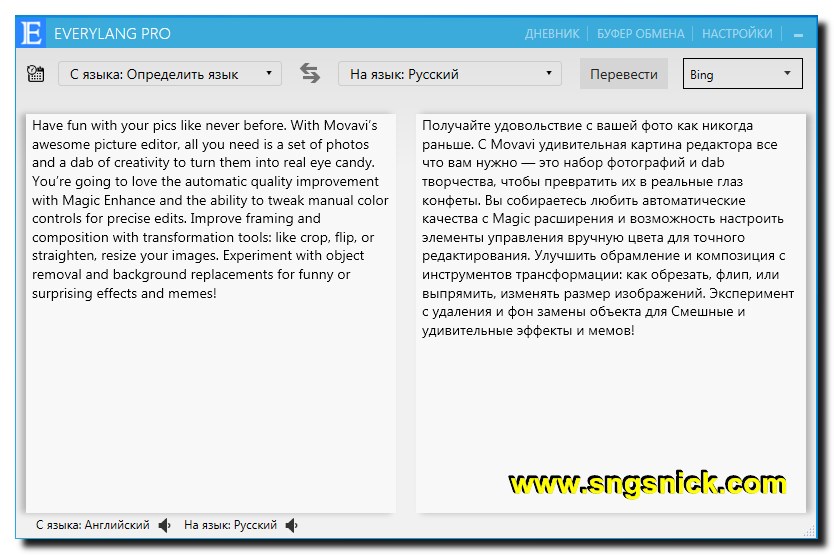Image resolution: width=834 pixels, height=555 pixels.
Task: Open the Буфер обмена section
Action: (640, 34)
